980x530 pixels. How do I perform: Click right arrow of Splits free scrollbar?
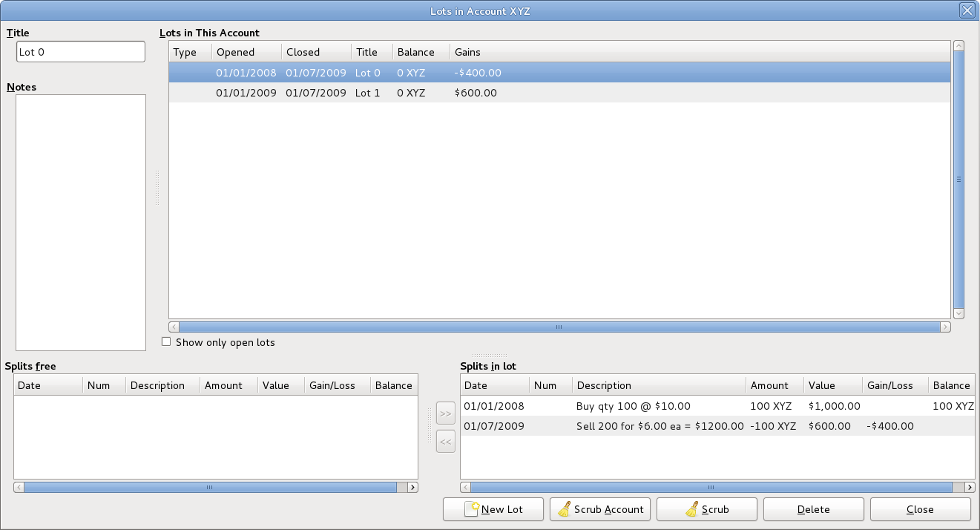point(412,488)
